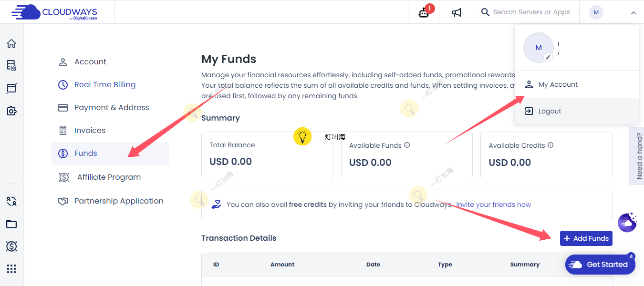The image size is (644, 286).
Task: Click the applications window icon in sidebar
Action: (11, 88)
